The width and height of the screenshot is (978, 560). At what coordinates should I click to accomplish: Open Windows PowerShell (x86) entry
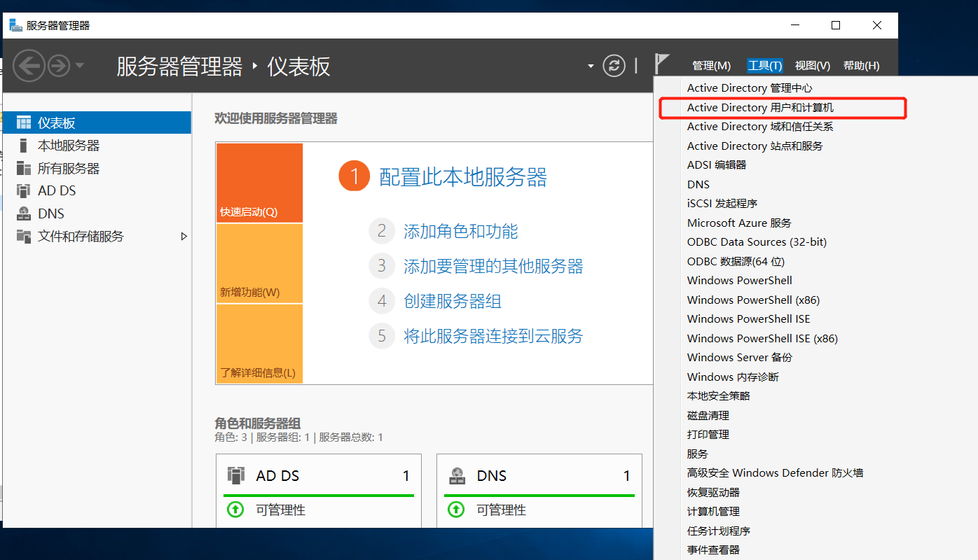point(754,300)
